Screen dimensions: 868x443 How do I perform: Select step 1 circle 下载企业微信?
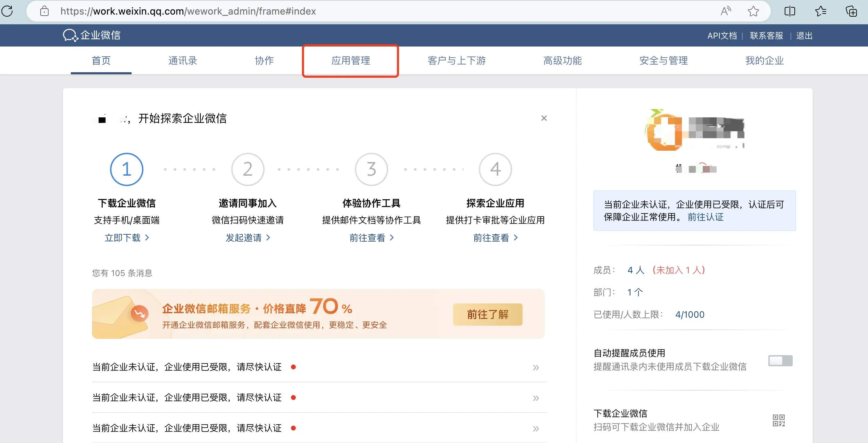126,169
